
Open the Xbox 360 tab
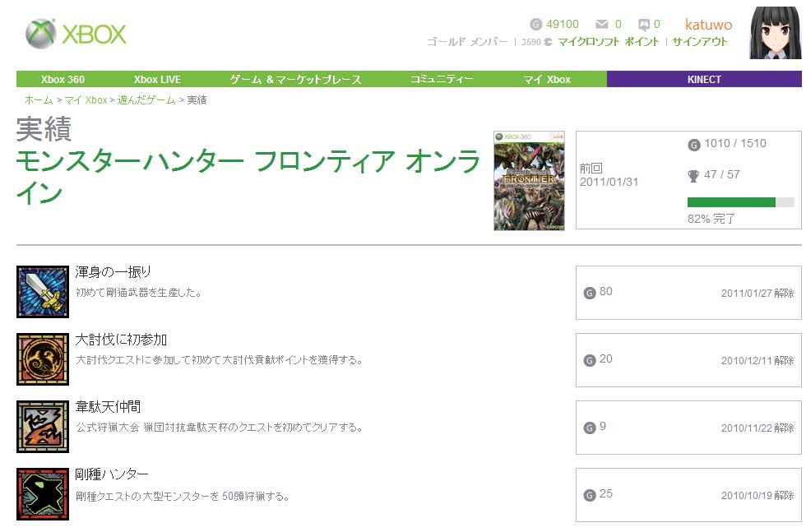[x=63, y=79]
